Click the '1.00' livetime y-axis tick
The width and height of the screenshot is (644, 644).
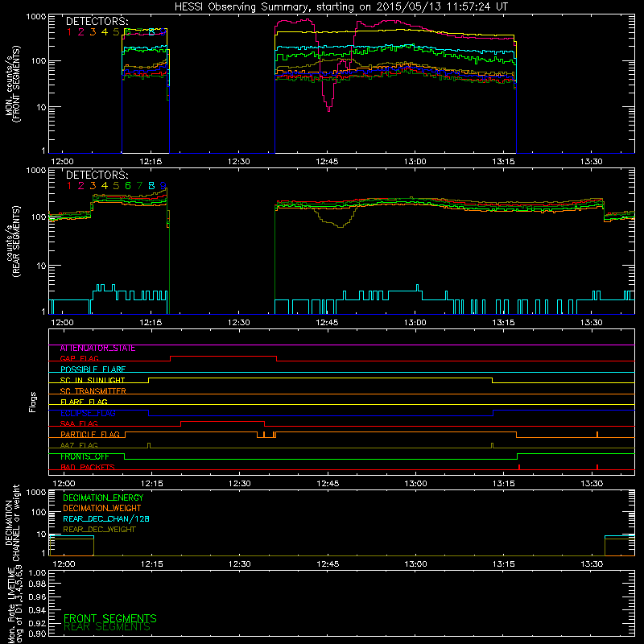tap(37, 573)
